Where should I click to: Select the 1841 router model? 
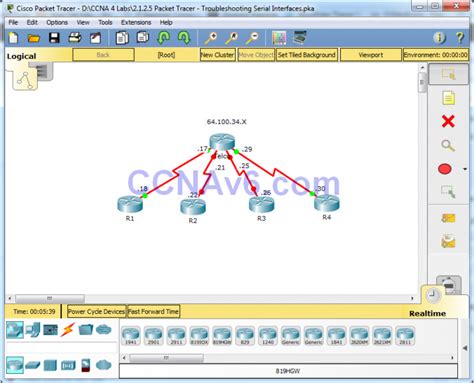pos(336,335)
